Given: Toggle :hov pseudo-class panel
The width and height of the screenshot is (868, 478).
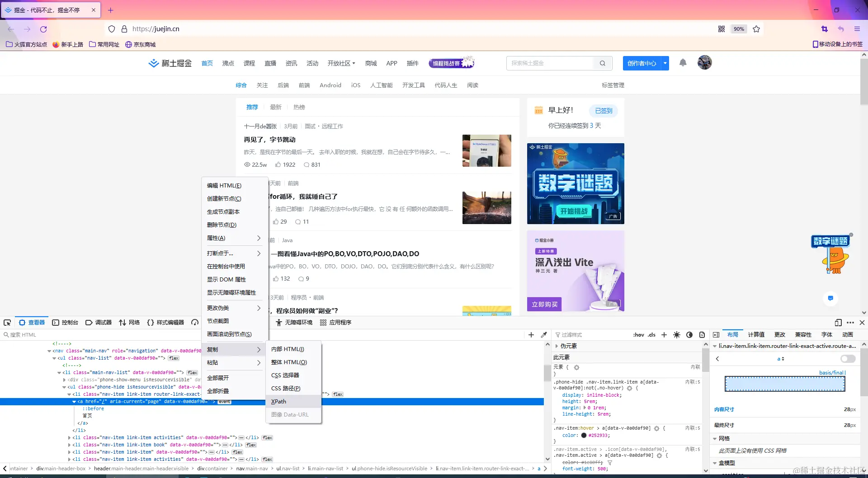Looking at the screenshot, I should click(x=638, y=335).
